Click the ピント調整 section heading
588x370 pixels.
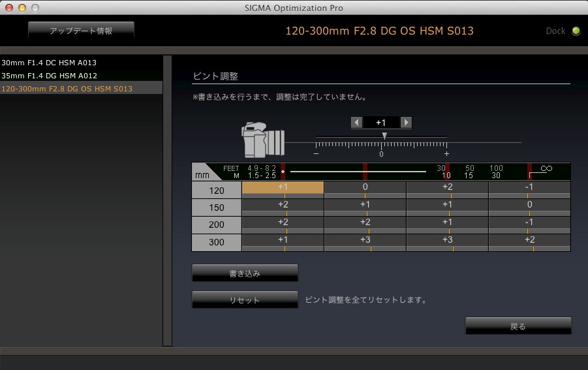[215, 76]
